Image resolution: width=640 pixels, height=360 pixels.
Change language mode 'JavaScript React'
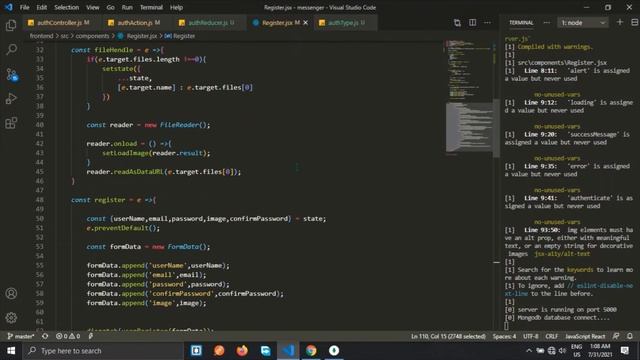(585, 336)
